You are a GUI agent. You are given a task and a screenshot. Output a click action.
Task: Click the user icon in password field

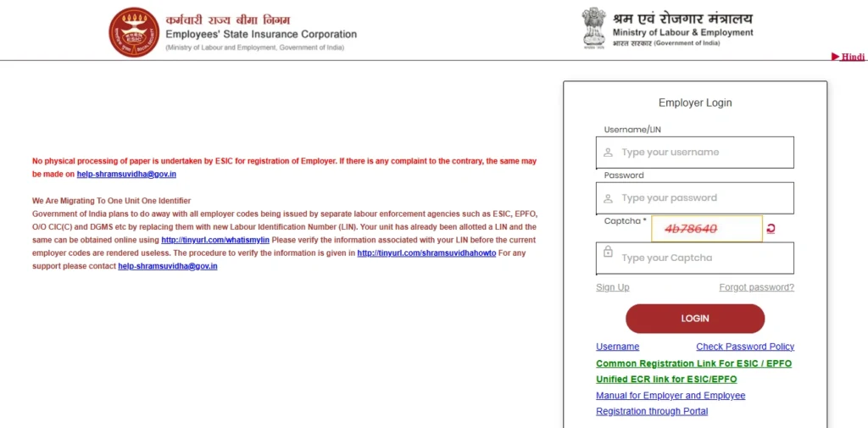click(x=608, y=198)
